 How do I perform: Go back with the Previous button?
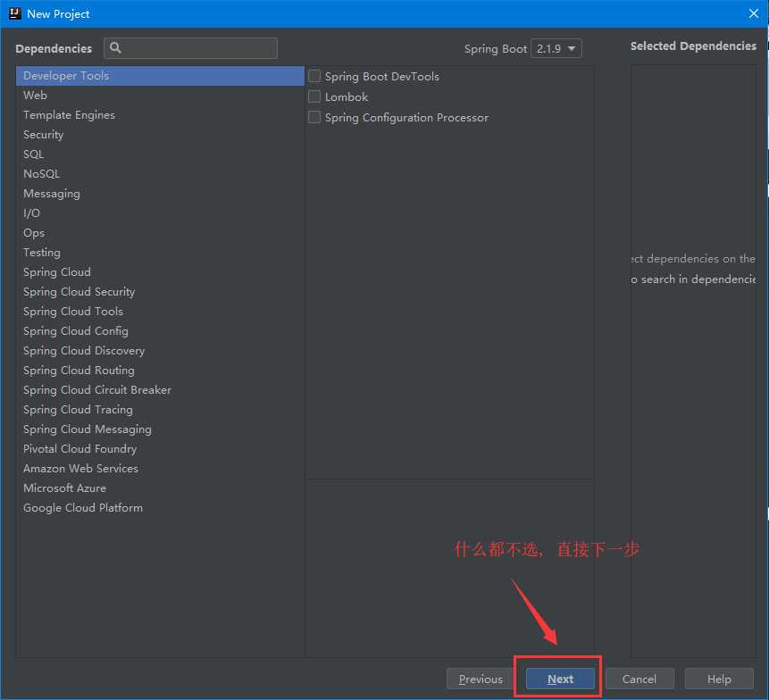481,679
